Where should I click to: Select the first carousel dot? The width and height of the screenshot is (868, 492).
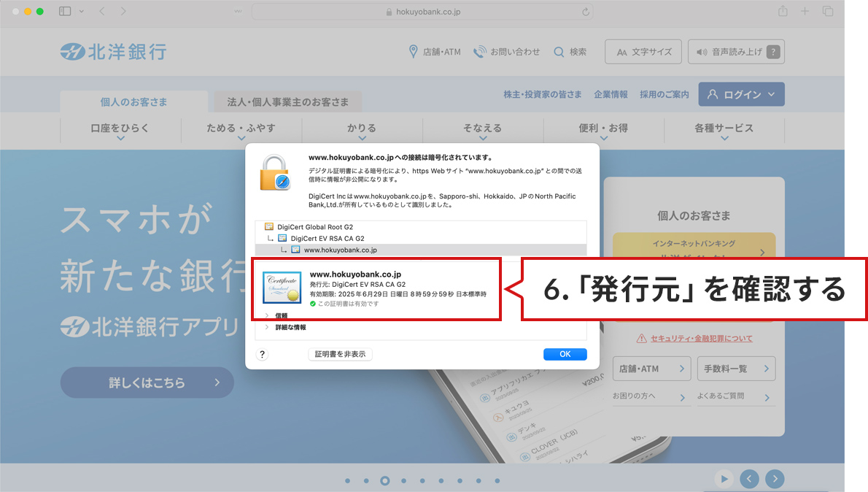pyautogui.click(x=348, y=481)
